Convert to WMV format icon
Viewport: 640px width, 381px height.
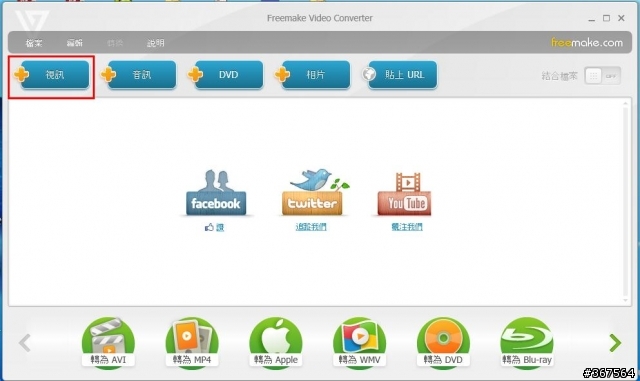point(360,343)
